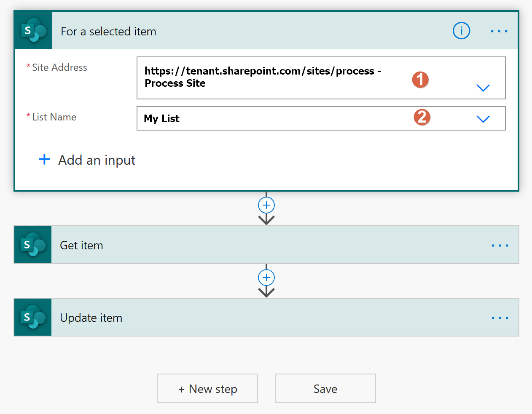The width and height of the screenshot is (532, 414).
Task: Click New step to add an action
Action: click(207, 388)
